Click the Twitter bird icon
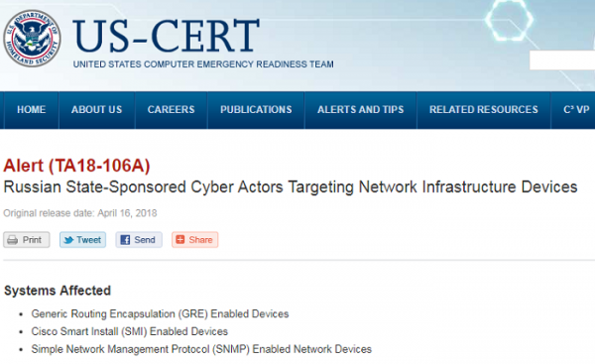The height and width of the screenshot is (364, 595). pyautogui.click(x=68, y=240)
